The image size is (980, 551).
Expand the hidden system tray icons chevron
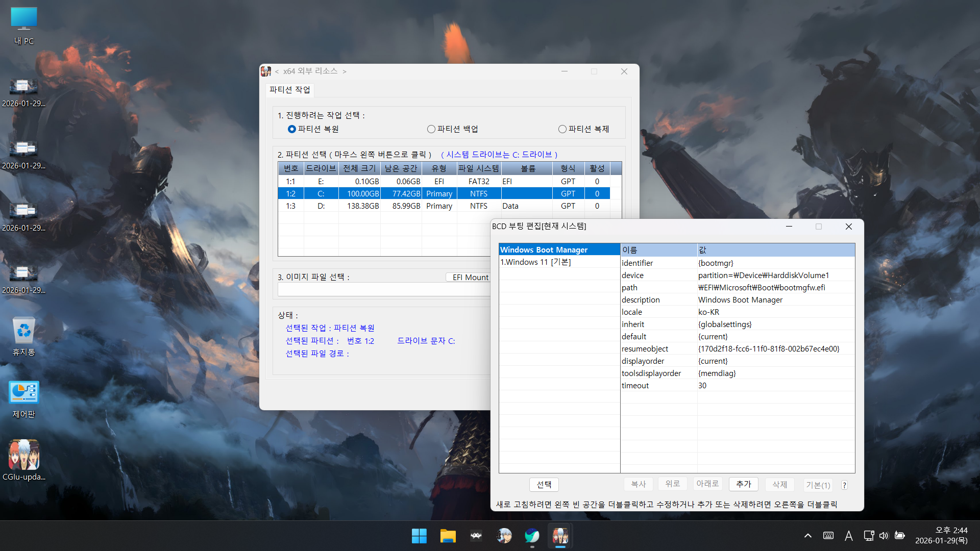click(x=807, y=536)
